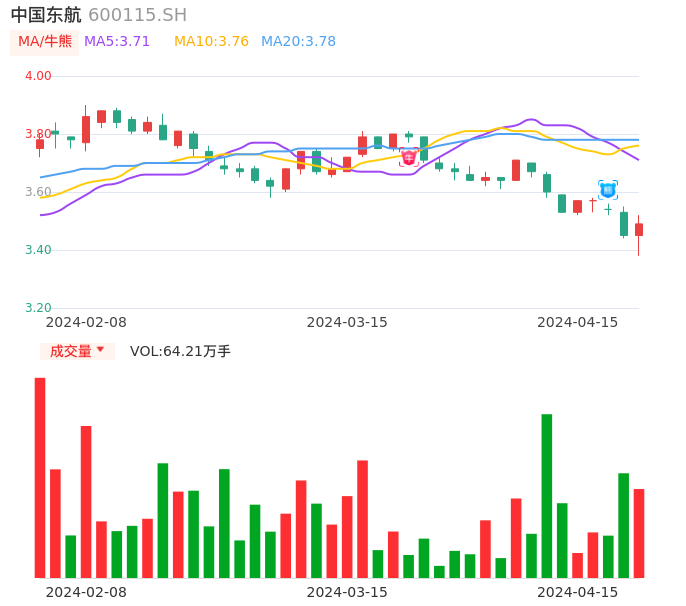Toggle the purple MA5:3.71 legend
The image size is (686, 606).
click(117, 42)
